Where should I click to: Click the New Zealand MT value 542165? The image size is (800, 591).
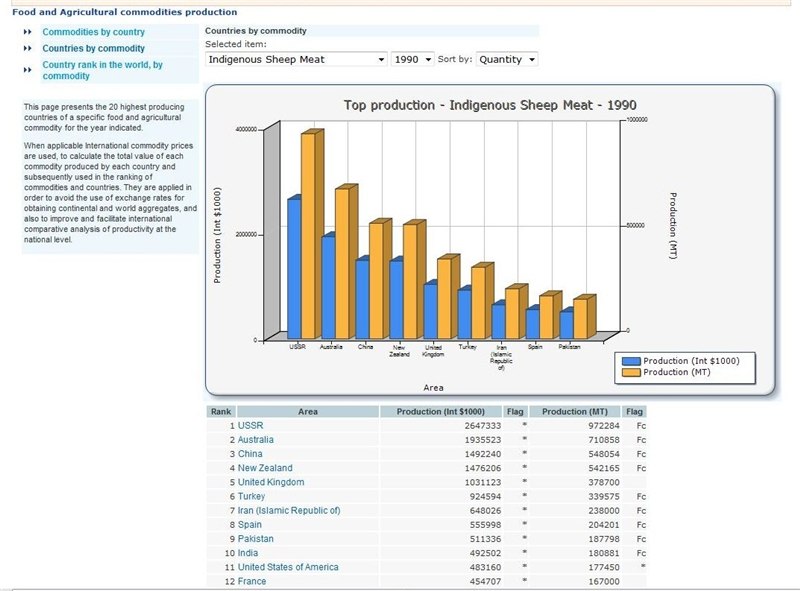coord(604,468)
